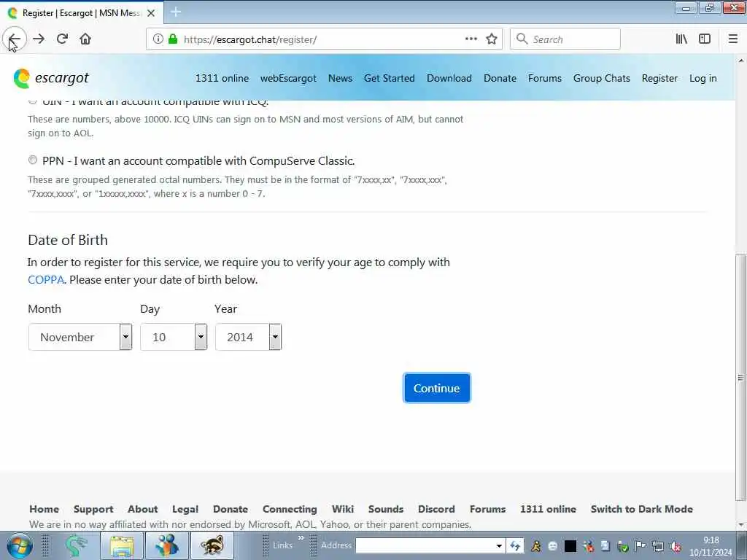Open the Year dropdown showing 2014

pos(248,337)
